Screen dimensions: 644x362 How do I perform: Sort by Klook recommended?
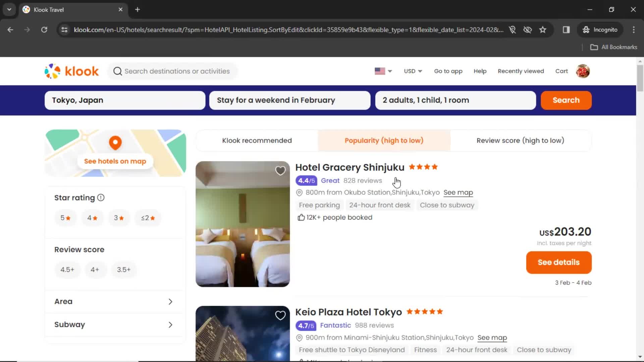tap(257, 141)
